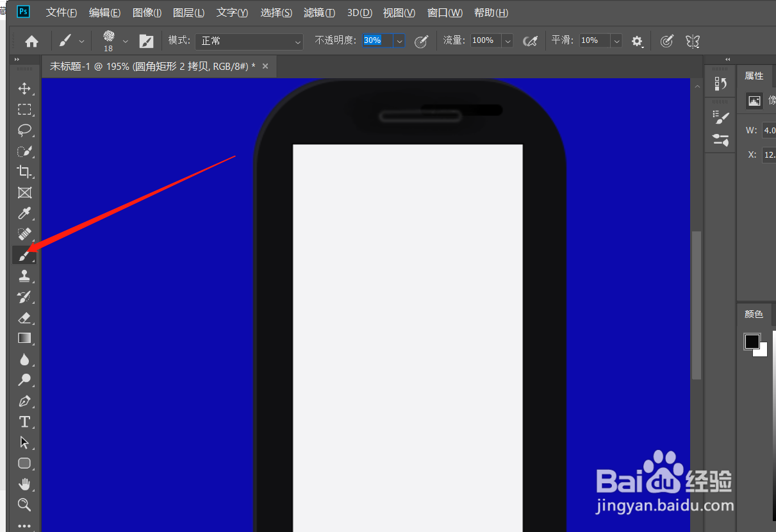Open the 文字 menu

(x=232, y=13)
